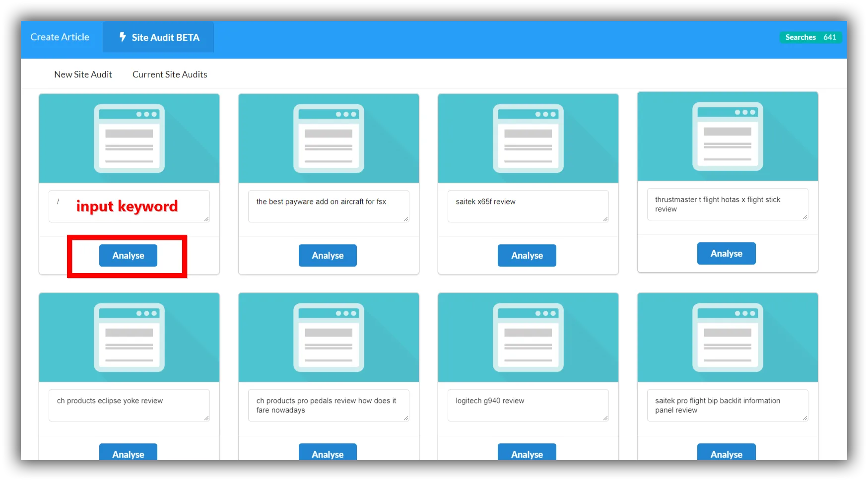Click the page icon above logitech g940 review

point(528,338)
